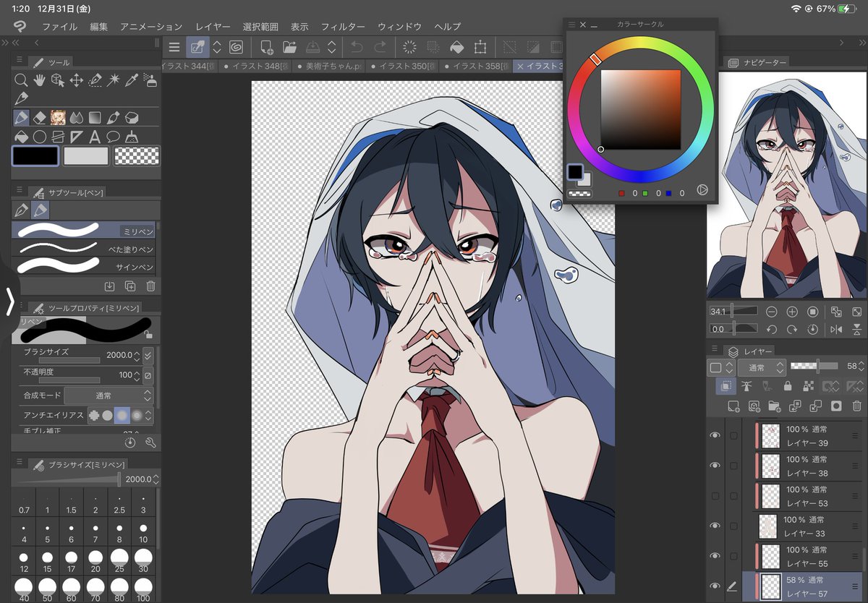The width and height of the screenshot is (868, 603).
Task: Open アニメーション menu
Action: pos(151,27)
